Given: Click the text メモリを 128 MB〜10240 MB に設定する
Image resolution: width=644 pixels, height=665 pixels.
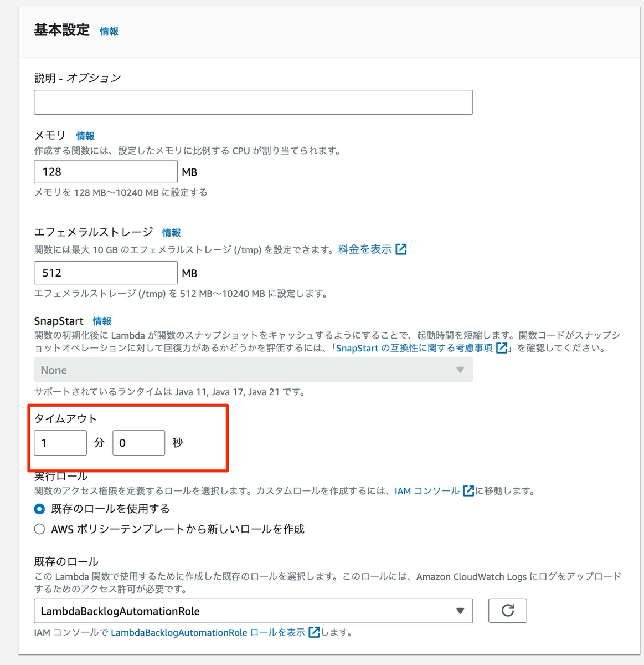Looking at the screenshot, I should (x=121, y=192).
